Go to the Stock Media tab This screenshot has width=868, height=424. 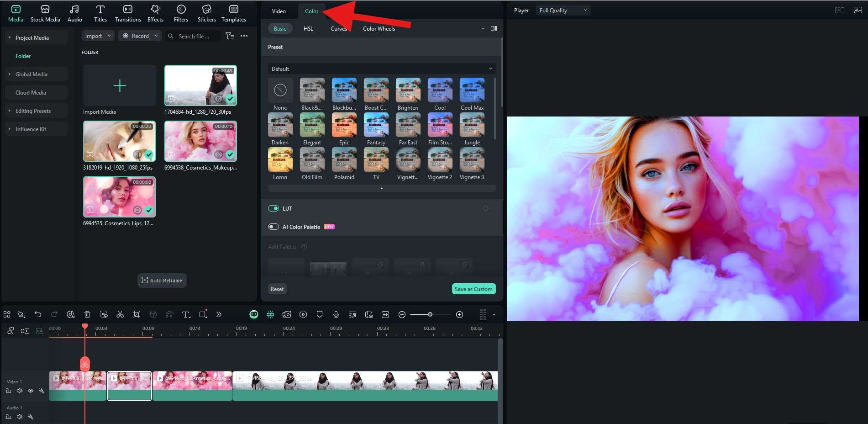tap(45, 13)
